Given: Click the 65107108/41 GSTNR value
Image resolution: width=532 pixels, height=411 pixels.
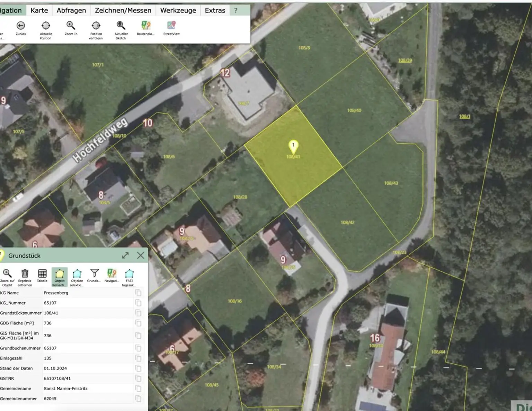Looking at the screenshot, I should click(x=57, y=378).
